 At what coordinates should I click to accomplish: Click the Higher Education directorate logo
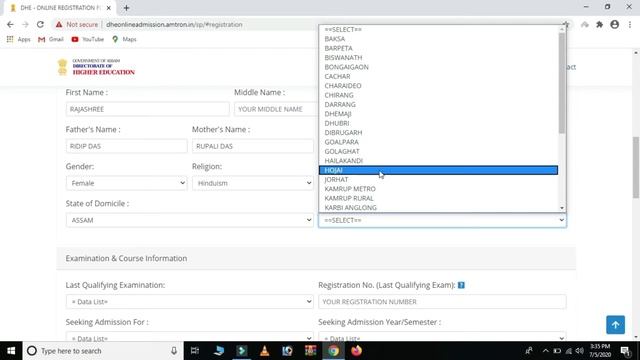pos(96,67)
